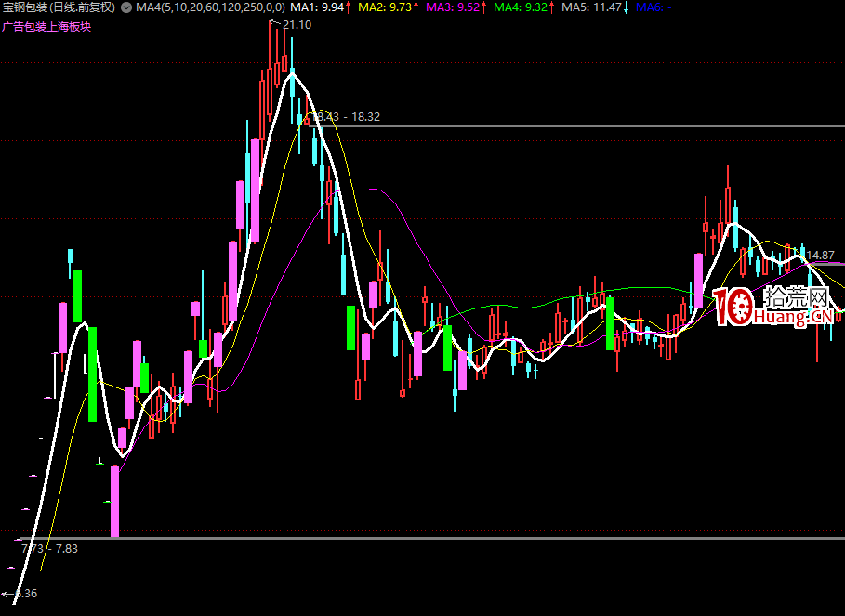Screen dimensions: 845x616
Task: Select the white MA1: 9.94 legend
Action: [x=322, y=7]
